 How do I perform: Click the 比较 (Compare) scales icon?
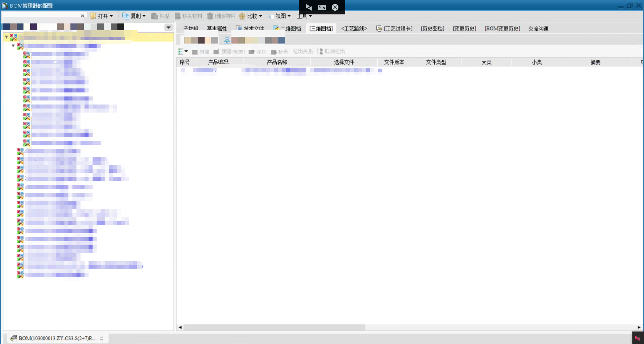click(x=242, y=16)
